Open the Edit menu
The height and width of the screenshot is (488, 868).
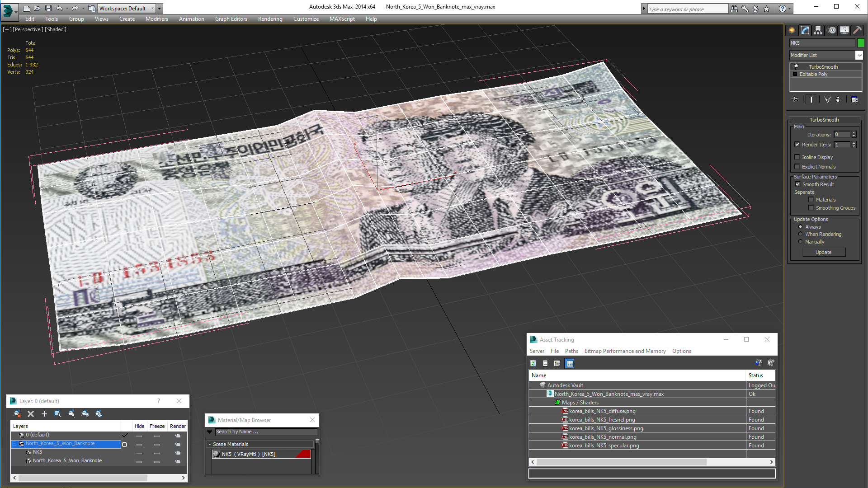coord(30,19)
